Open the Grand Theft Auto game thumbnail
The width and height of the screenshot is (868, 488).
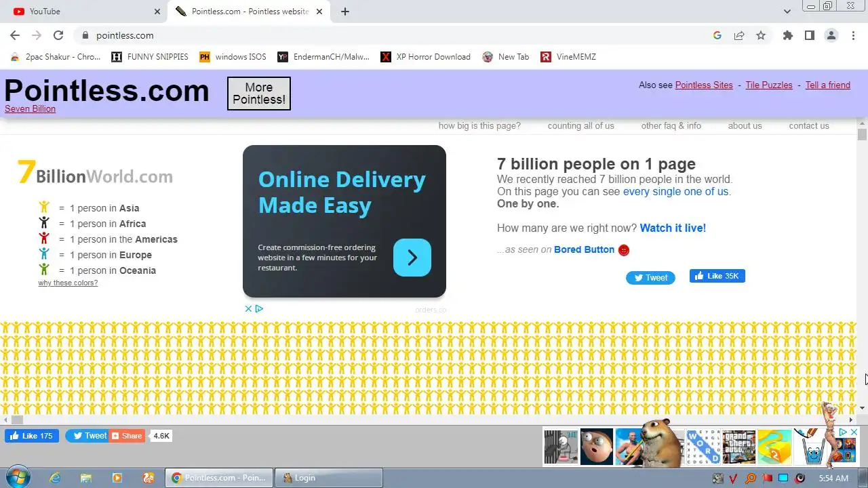pos(738,447)
